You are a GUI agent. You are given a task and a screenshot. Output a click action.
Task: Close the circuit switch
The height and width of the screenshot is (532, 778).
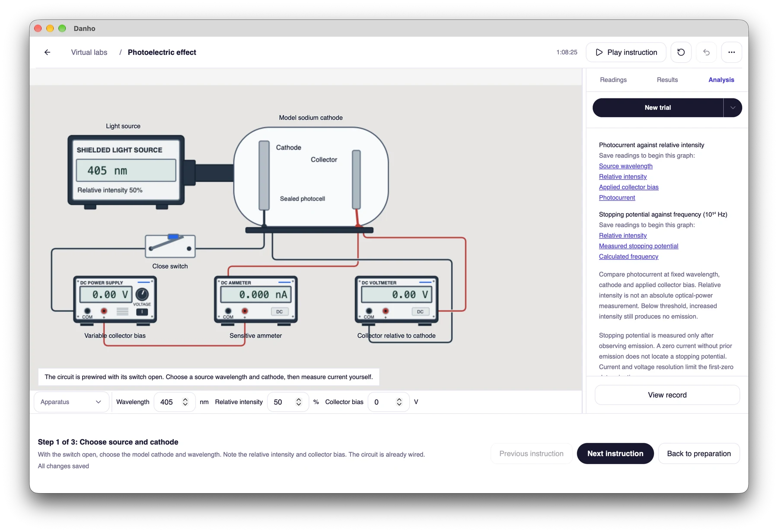pyautogui.click(x=170, y=246)
